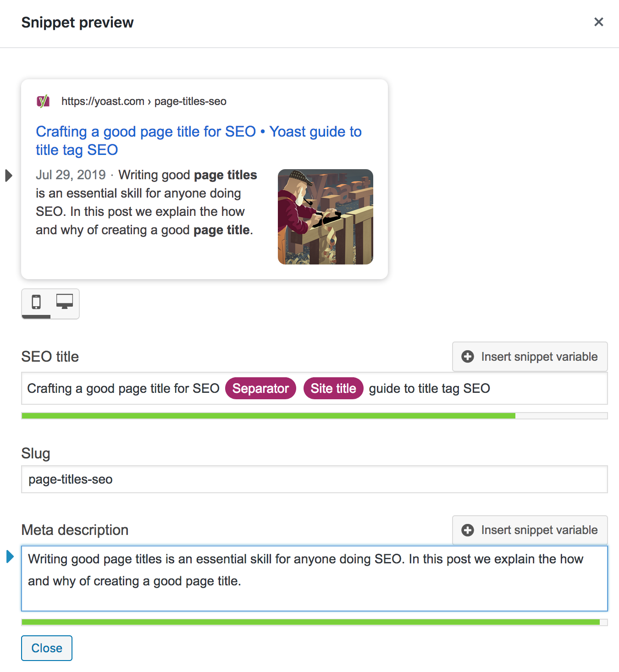Click the Yoast favicon in the preview
The width and height of the screenshot is (619, 672).
tap(44, 101)
